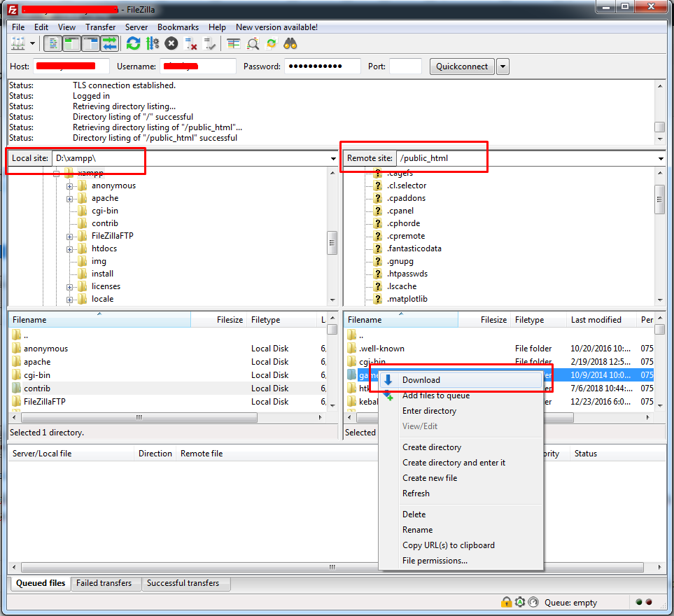
Task: Open the Local site path dropdown
Action: (333, 159)
